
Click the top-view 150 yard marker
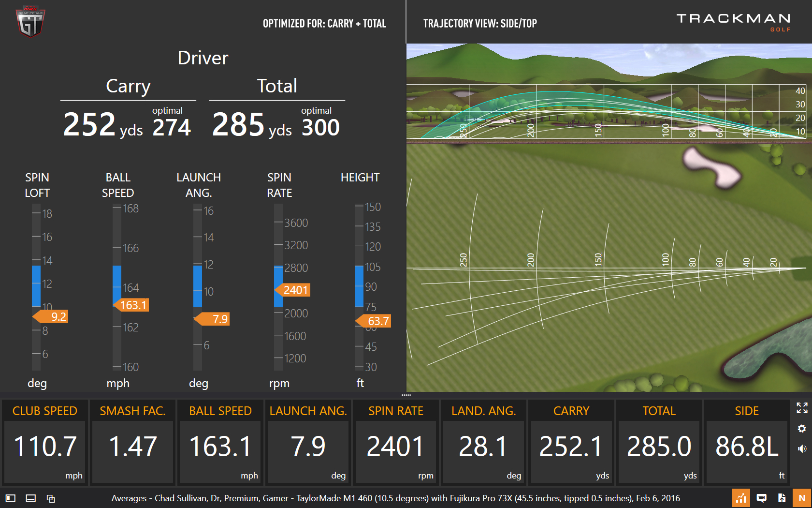click(598, 260)
